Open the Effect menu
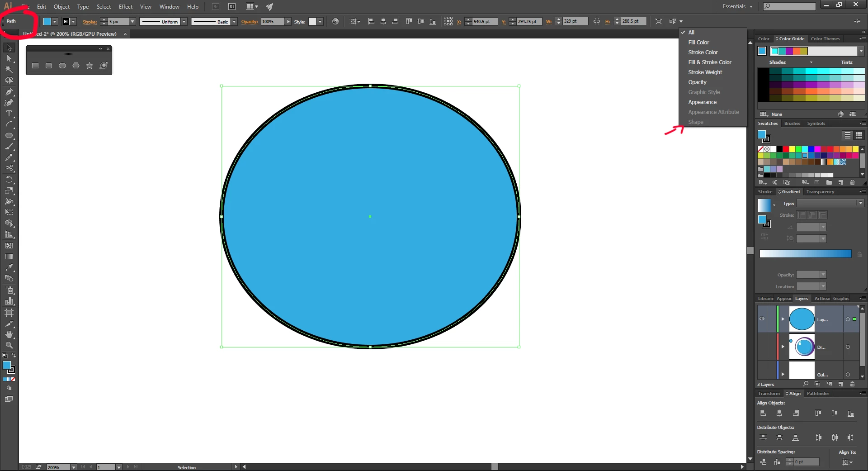 (x=126, y=7)
